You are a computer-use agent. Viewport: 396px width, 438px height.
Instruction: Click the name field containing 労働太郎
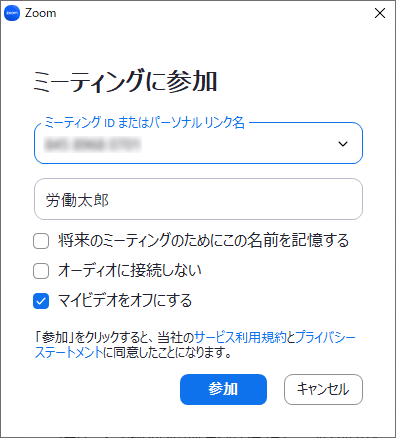pos(198,199)
